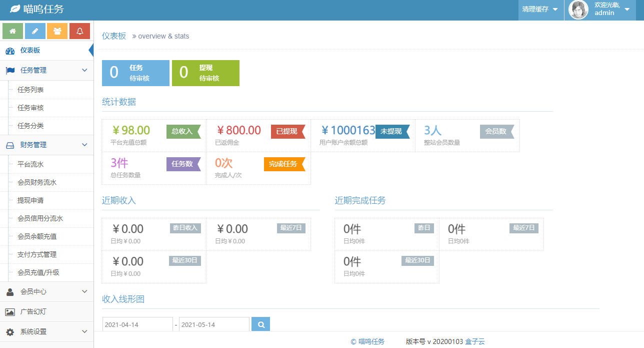Viewport: 644px width, 348px height.
Task: Go to 提现申请 in the sidebar
Action: click(30, 200)
